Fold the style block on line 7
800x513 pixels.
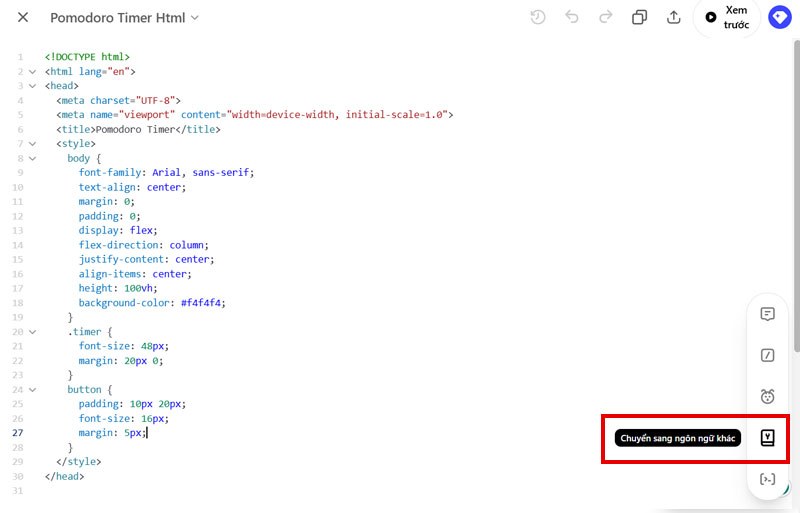tap(32, 144)
